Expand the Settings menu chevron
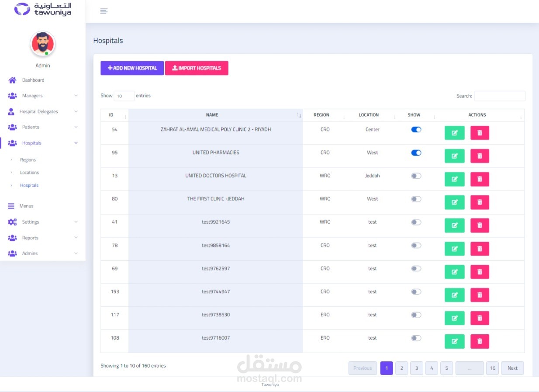The image size is (539, 392). coord(76,222)
